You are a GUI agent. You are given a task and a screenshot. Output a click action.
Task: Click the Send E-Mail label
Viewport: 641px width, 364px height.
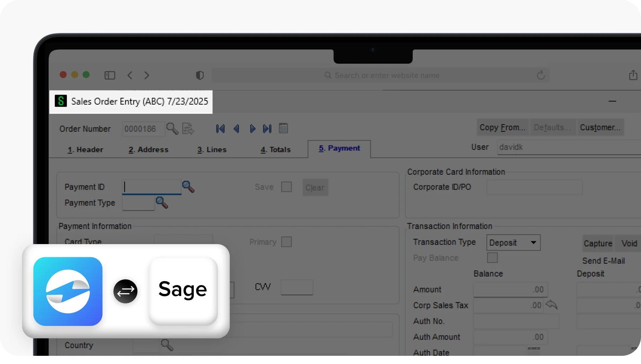click(604, 261)
